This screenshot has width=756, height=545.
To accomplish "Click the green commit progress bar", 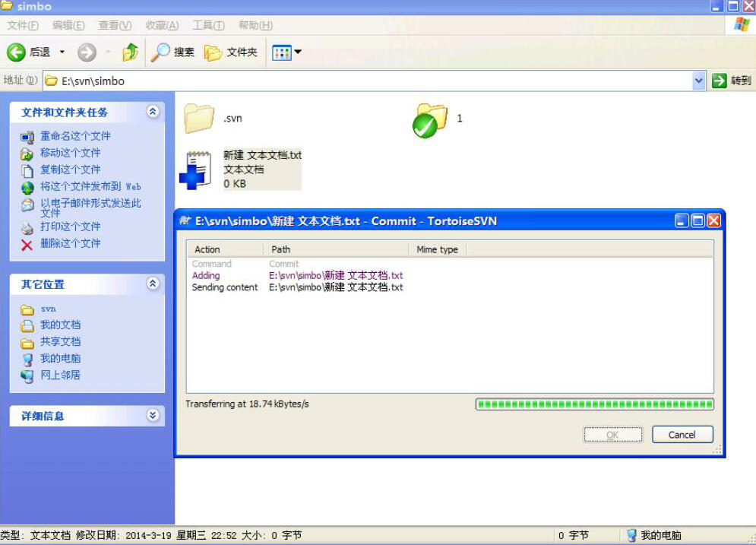I will pyautogui.click(x=594, y=404).
